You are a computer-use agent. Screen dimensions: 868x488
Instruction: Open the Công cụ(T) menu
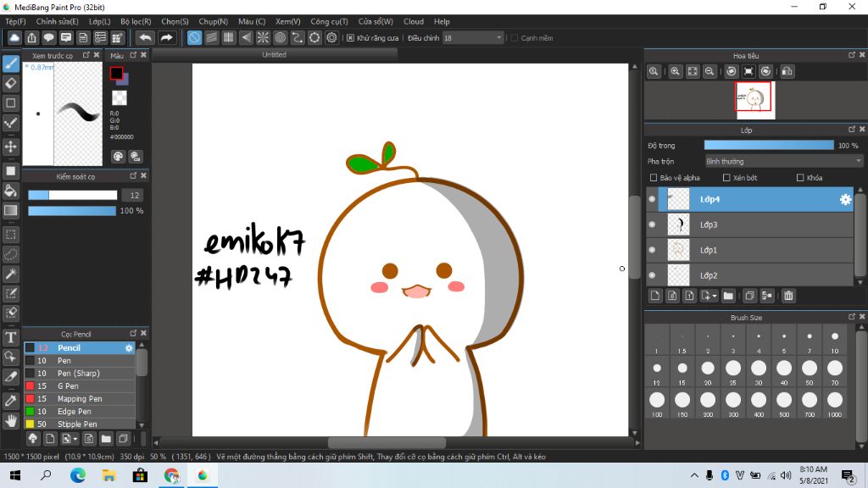pyautogui.click(x=329, y=21)
